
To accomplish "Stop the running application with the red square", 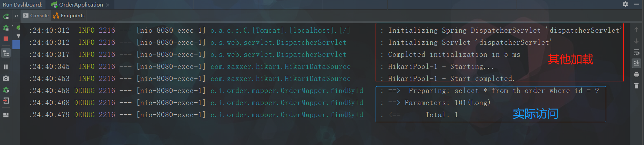I will tap(6, 39).
